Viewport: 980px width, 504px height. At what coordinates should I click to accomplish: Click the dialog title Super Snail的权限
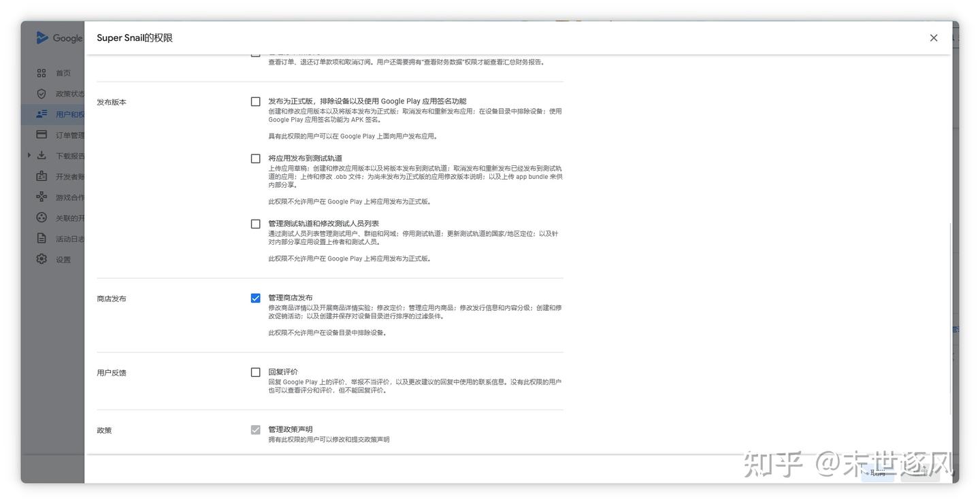(x=135, y=38)
